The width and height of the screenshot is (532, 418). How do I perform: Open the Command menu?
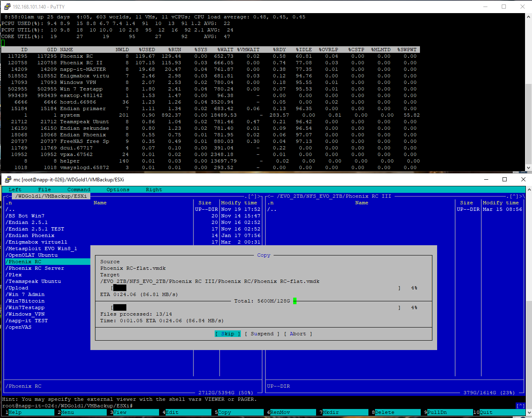tap(79, 190)
